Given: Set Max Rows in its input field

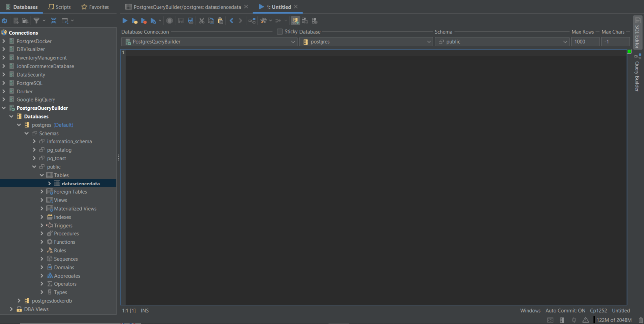Looking at the screenshot, I should (x=585, y=42).
